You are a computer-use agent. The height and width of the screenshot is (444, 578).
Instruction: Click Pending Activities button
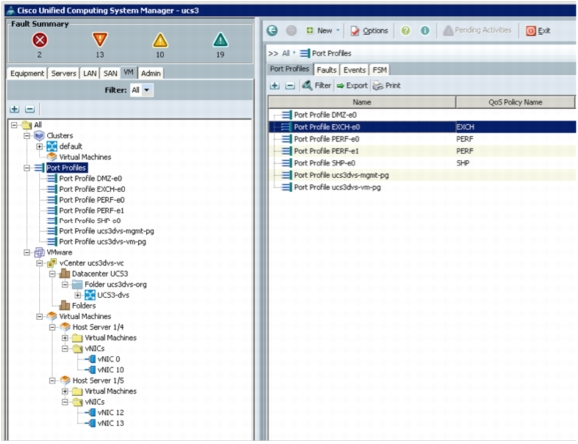[477, 30]
